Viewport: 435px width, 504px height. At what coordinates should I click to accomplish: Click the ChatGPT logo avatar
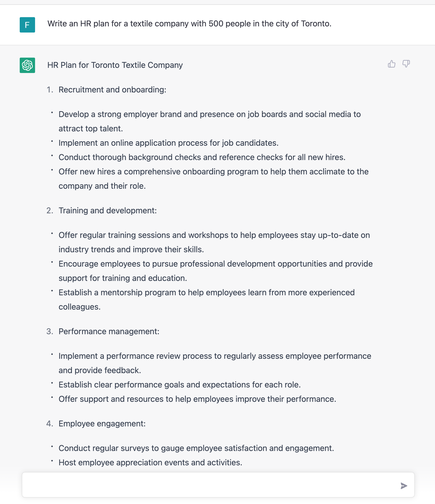27,65
